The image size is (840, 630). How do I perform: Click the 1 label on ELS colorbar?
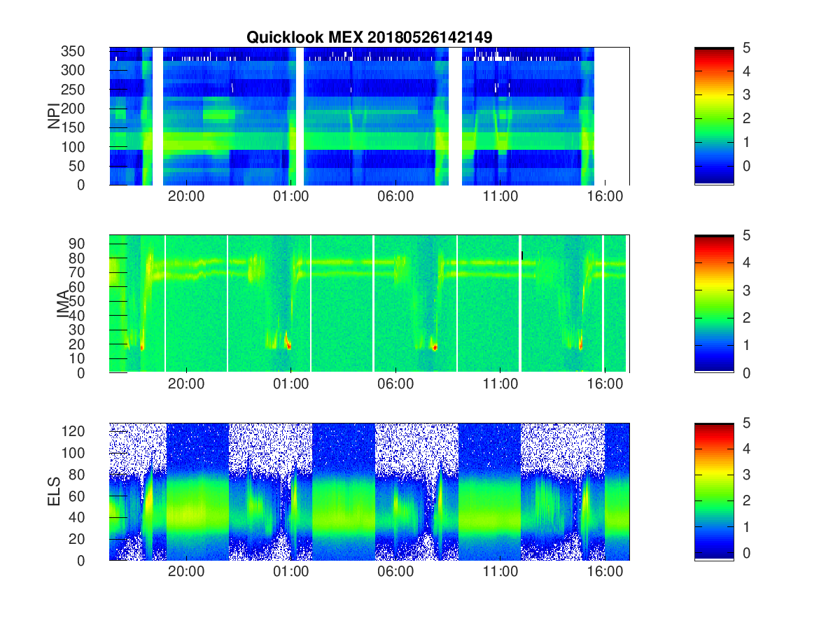coord(747,526)
